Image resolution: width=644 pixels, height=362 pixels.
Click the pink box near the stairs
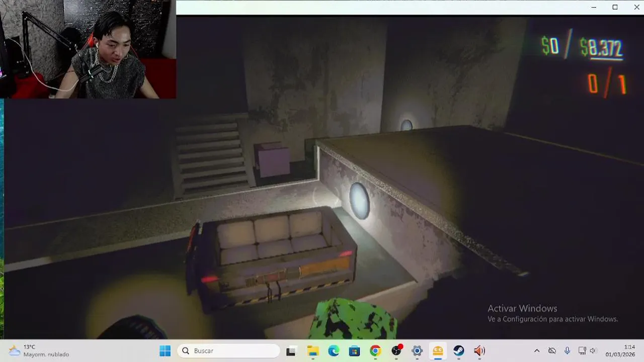(x=272, y=159)
